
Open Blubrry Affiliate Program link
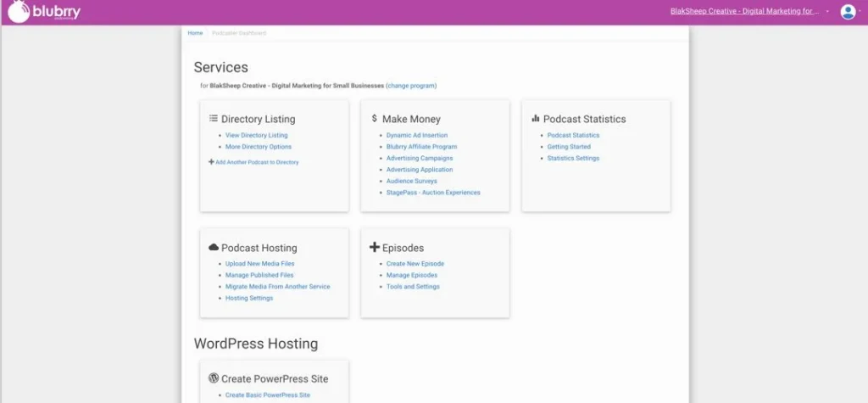[422, 147]
